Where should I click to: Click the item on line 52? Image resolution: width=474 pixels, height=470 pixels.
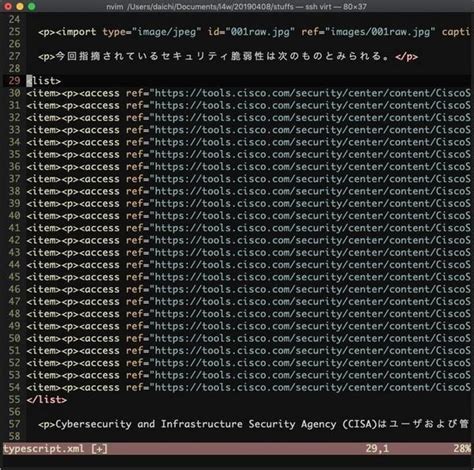click(248, 363)
